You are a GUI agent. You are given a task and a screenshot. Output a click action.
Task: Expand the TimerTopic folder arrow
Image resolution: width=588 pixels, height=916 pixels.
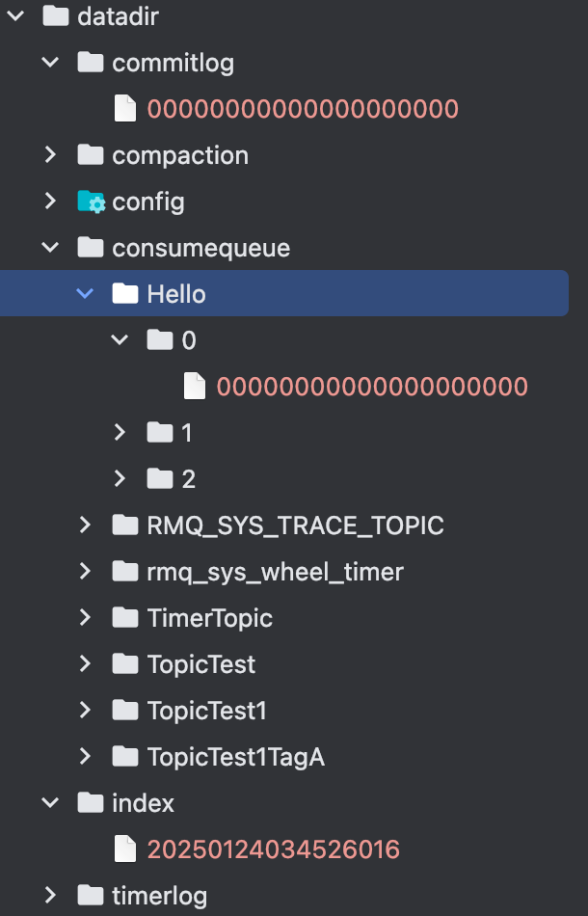coord(86,618)
